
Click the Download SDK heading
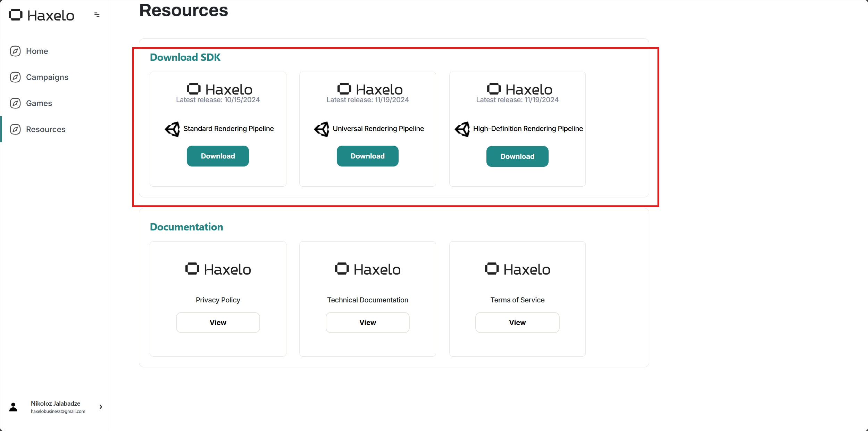[185, 57]
